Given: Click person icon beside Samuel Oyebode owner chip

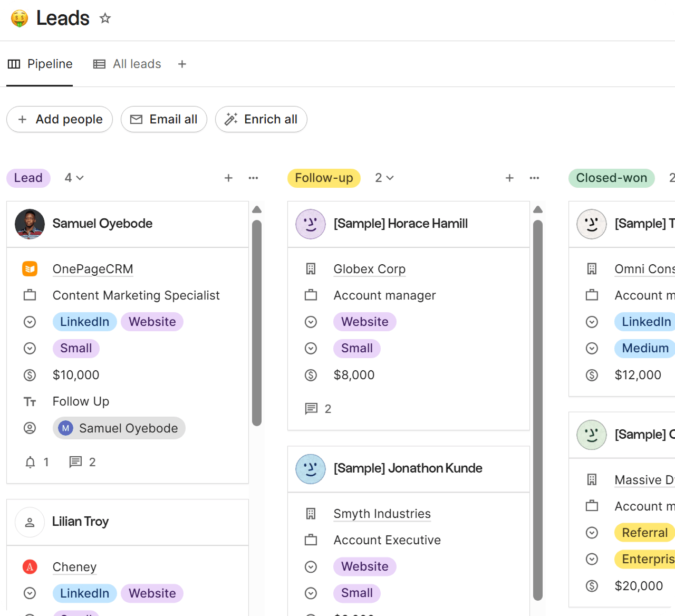Looking at the screenshot, I should tap(30, 428).
